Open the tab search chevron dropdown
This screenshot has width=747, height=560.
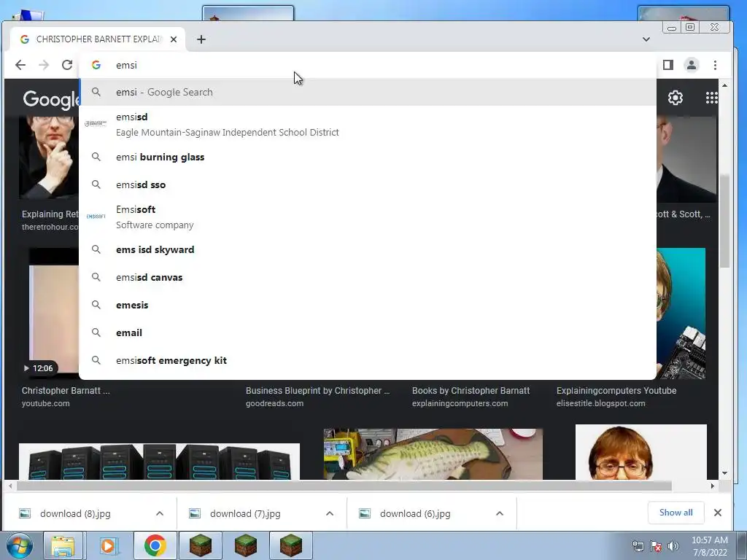(x=646, y=39)
